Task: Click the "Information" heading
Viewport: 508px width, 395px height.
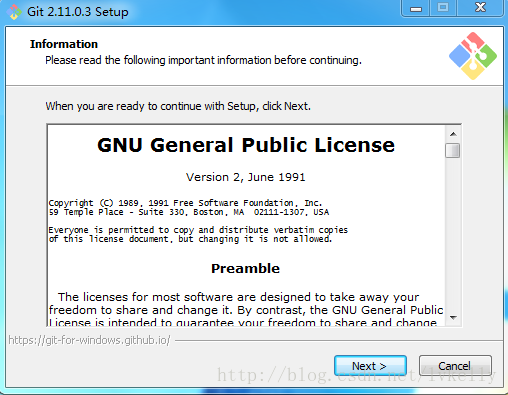Action: coord(64,44)
